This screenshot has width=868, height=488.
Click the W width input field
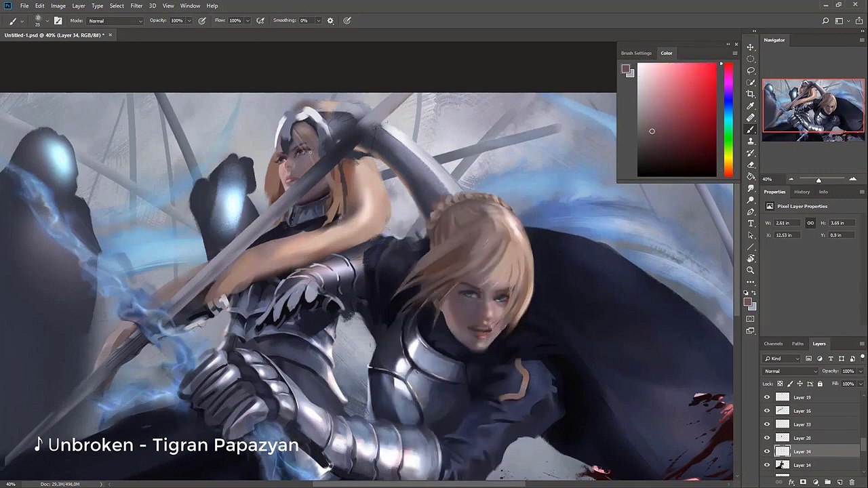pos(787,223)
